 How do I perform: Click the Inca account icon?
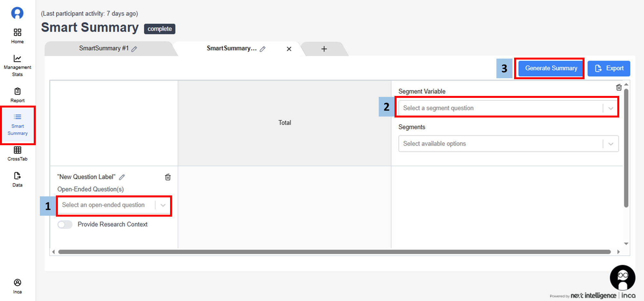(17, 286)
